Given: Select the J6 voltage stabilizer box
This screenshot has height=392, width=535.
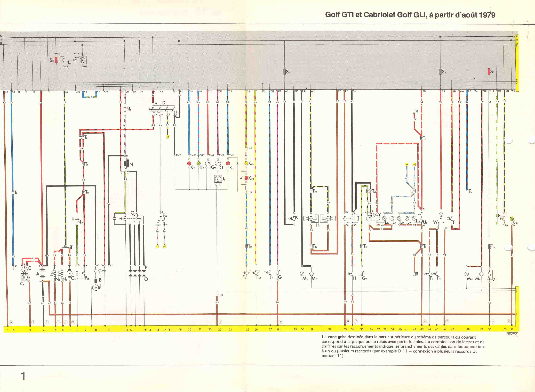Looking at the screenshot, I should pos(218,179).
